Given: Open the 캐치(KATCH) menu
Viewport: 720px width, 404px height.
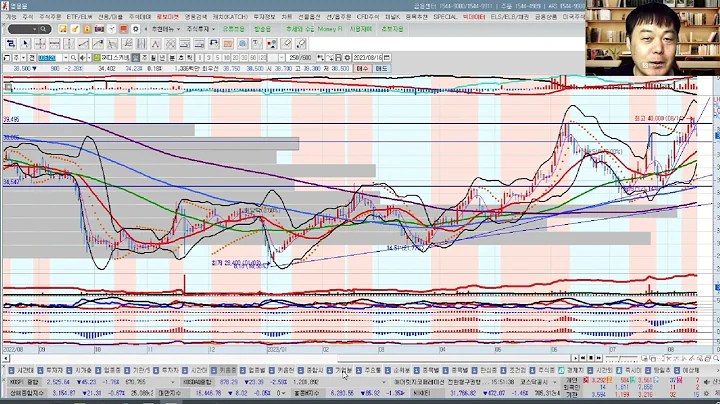Looking at the screenshot, I should tap(230, 17).
